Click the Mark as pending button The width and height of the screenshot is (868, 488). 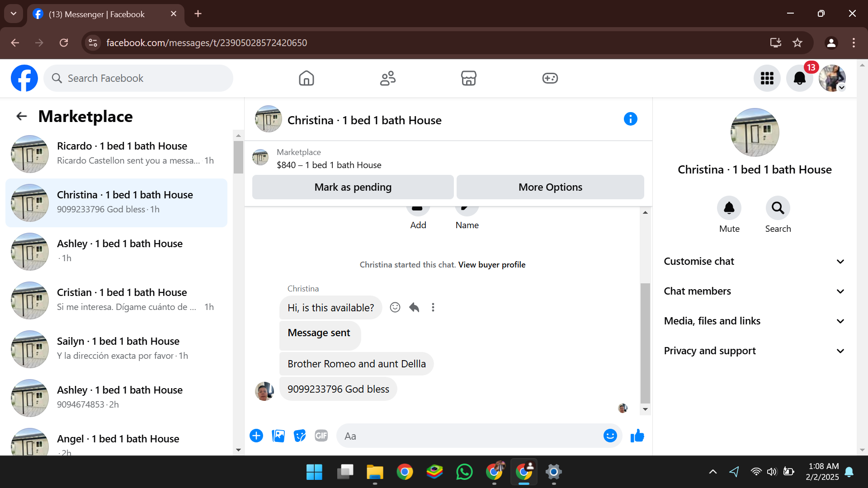[x=353, y=187]
